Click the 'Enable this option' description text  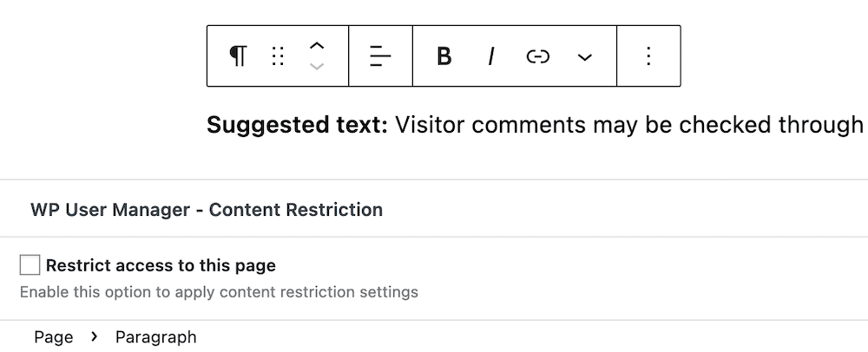pos(220,292)
